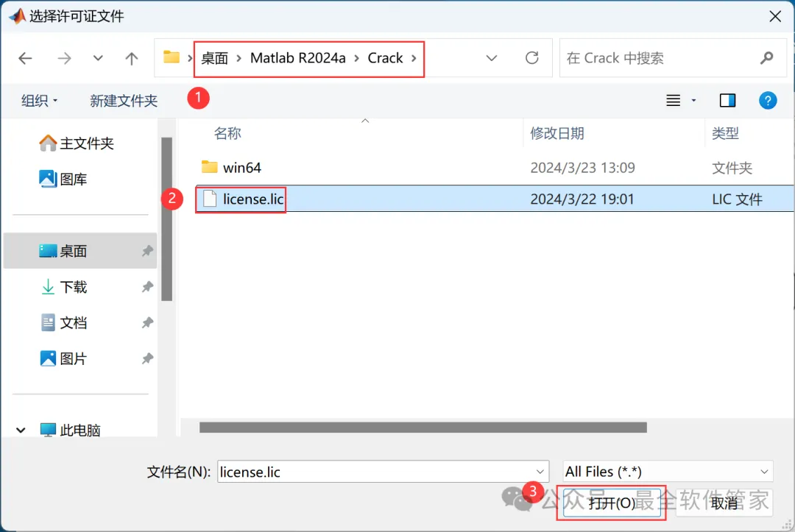Go up one folder level
This screenshot has height=532, width=795.
point(131,58)
